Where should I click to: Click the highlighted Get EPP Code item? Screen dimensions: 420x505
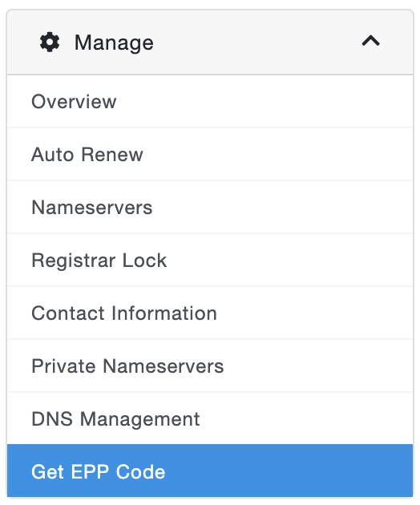[210, 471]
